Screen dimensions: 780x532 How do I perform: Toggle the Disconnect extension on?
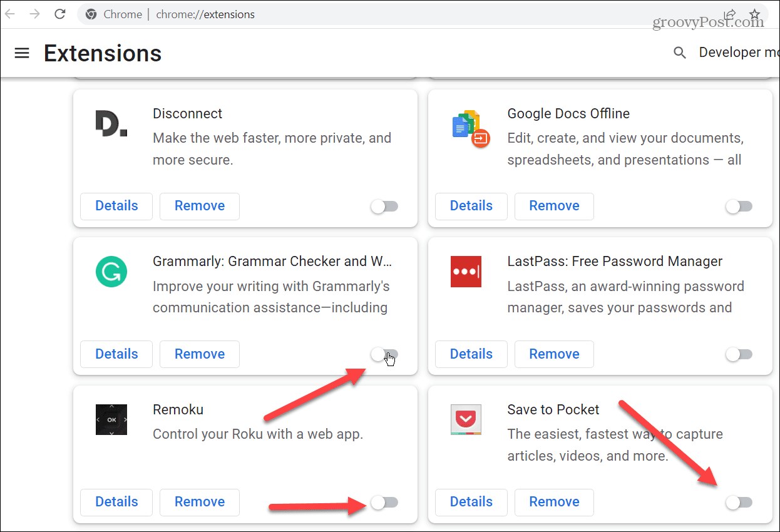point(384,206)
